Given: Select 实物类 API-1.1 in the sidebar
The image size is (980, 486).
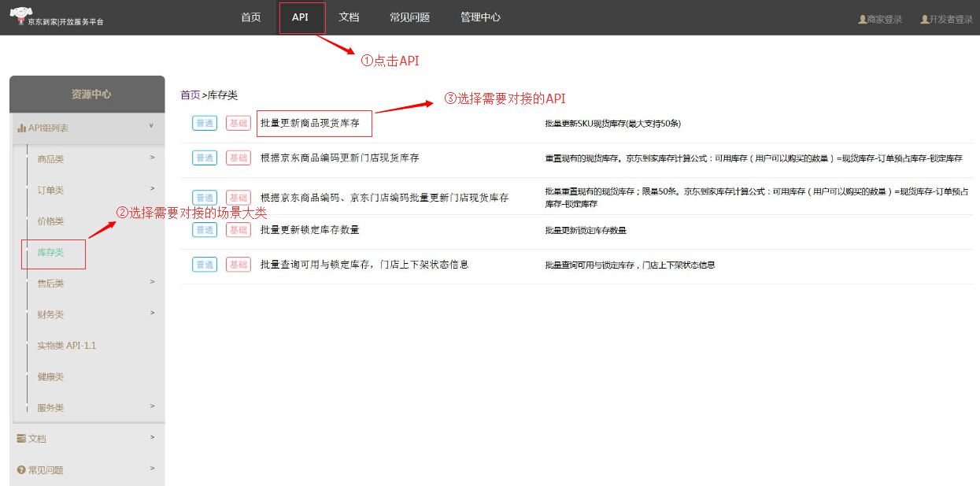Looking at the screenshot, I should pos(67,346).
